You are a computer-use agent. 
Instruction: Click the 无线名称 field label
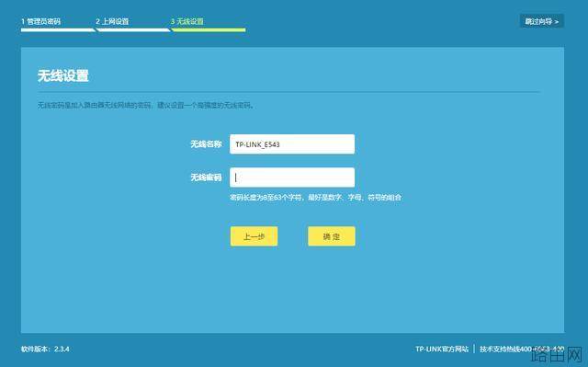[x=206, y=144]
